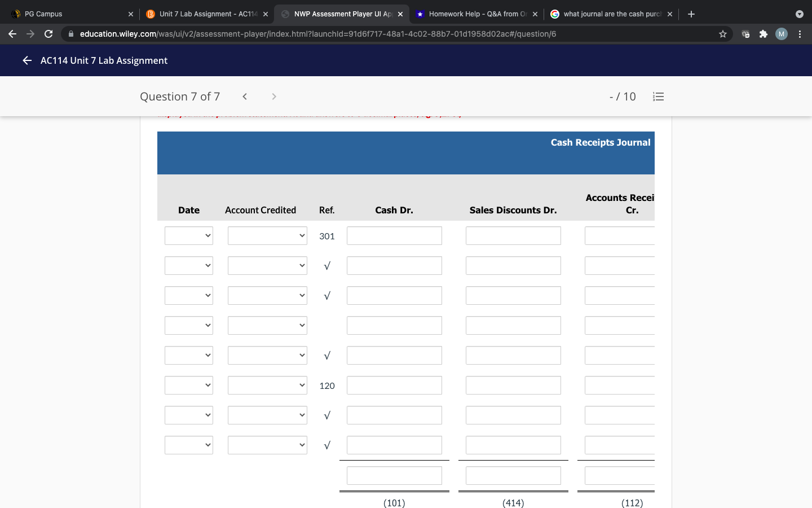Click the browser back navigation arrow
This screenshot has height=508, width=812.
click(x=12, y=34)
